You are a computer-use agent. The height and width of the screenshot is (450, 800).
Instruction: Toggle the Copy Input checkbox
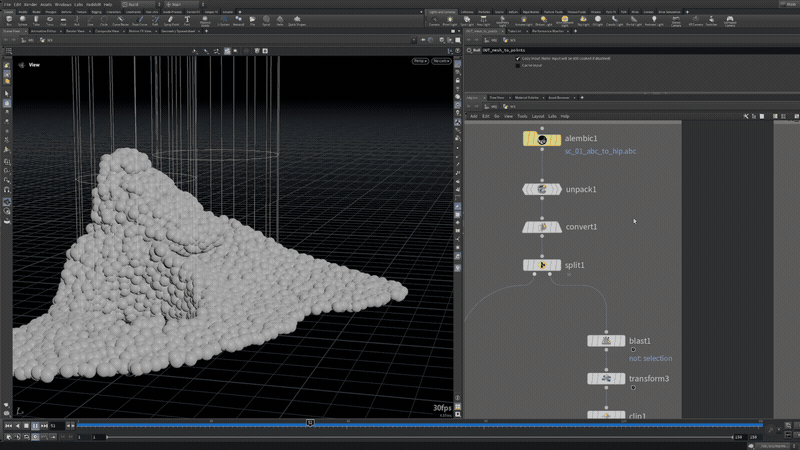(x=518, y=58)
